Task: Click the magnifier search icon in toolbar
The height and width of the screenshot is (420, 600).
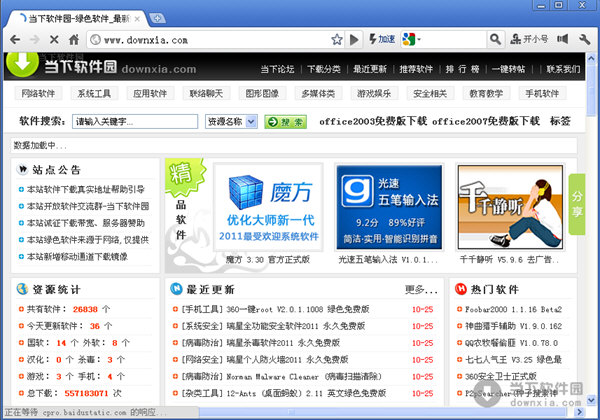Action: (495, 39)
